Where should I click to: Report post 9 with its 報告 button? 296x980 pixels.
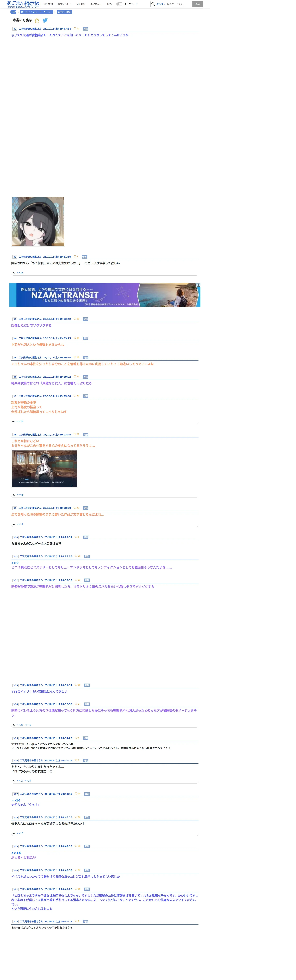coord(86,508)
